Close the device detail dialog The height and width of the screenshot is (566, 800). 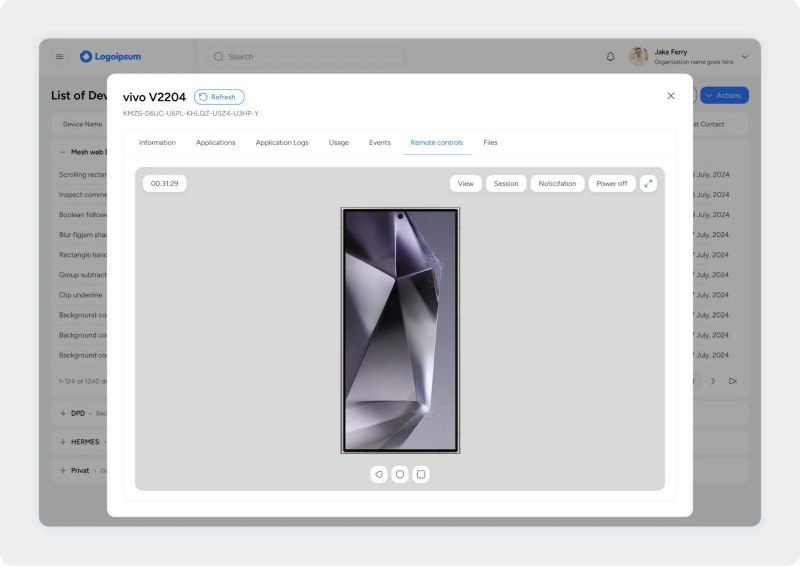(x=671, y=96)
